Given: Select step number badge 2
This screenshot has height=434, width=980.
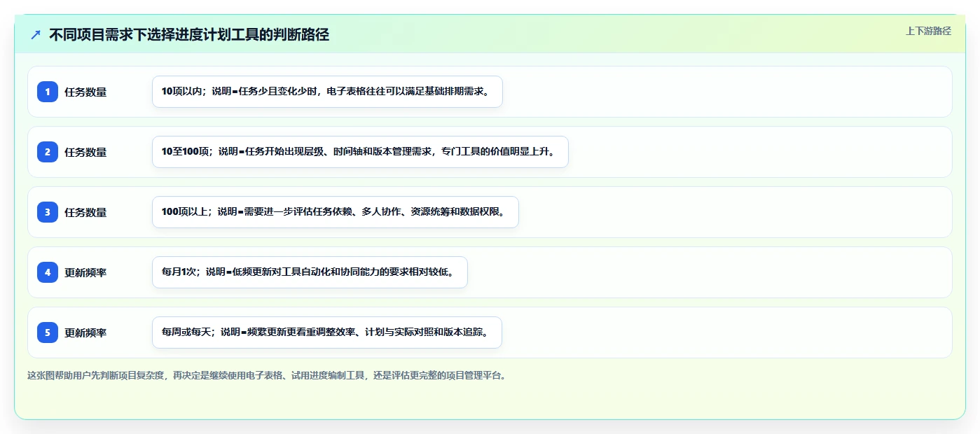Looking at the screenshot, I should 48,152.
